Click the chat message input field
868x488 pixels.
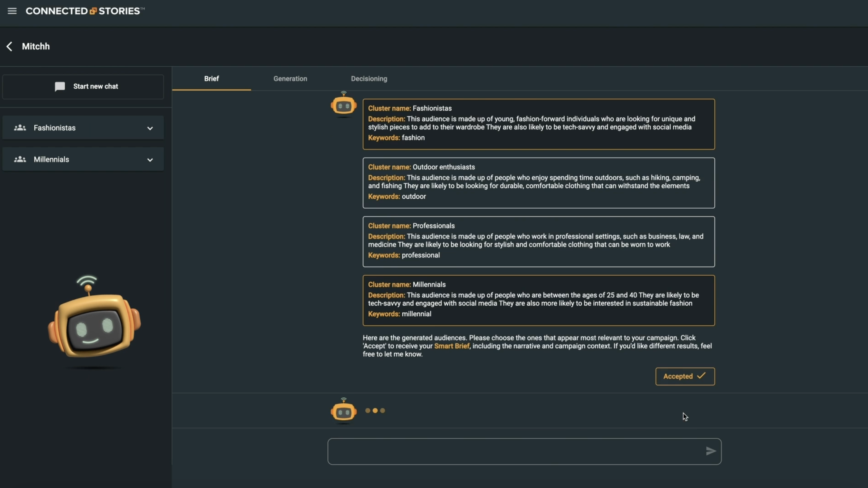515,451
